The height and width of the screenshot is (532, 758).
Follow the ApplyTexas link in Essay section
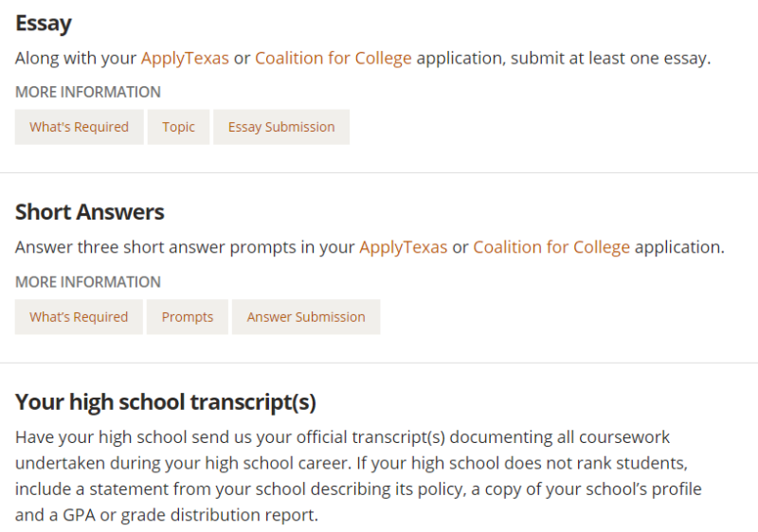pyautogui.click(x=185, y=58)
